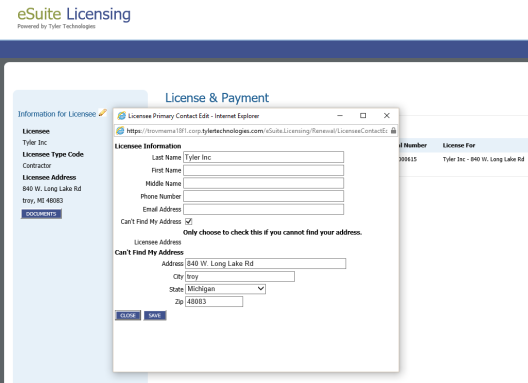Screen dimensions: 528x383
Task: Click the pencil edit icon beside Information for Licensee
Action: pyautogui.click(x=103, y=113)
